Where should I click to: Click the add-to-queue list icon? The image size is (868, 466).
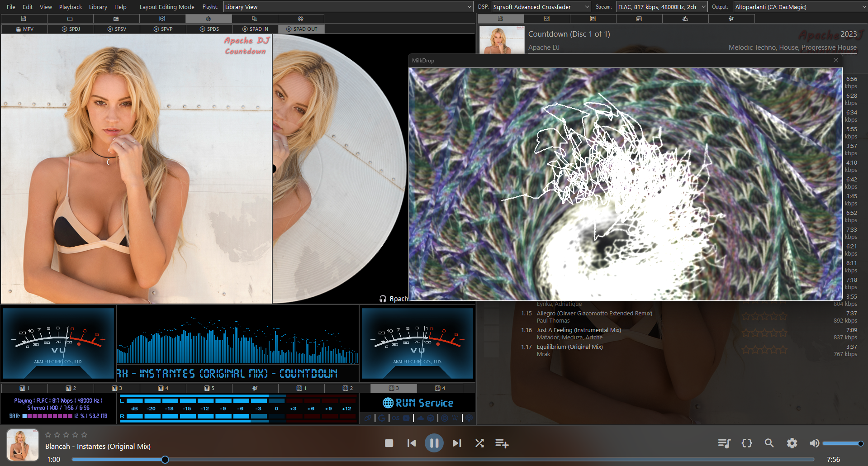502,443
